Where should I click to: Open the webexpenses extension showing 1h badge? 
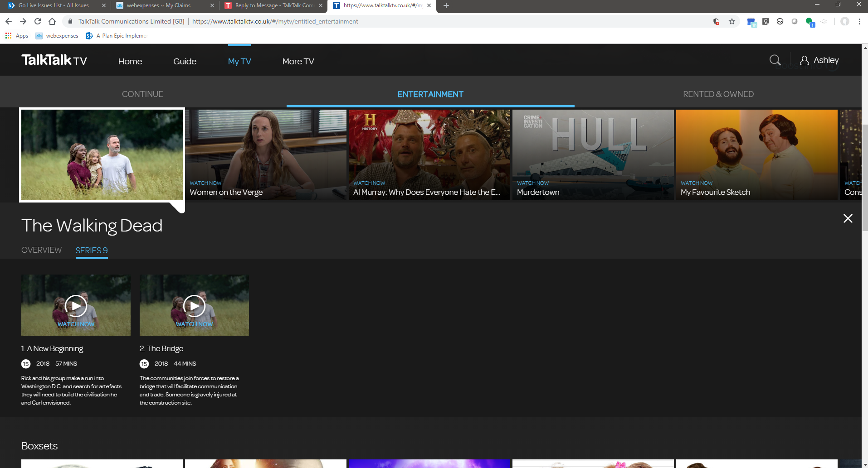751,21
